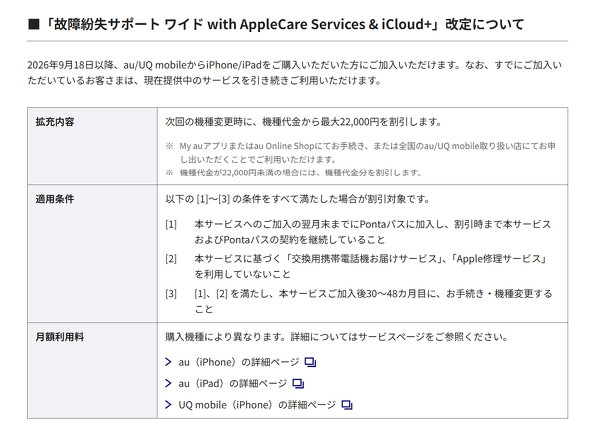Select the 拡充内容 row header
The width and height of the screenshot is (590, 438).
tap(93, 146)
